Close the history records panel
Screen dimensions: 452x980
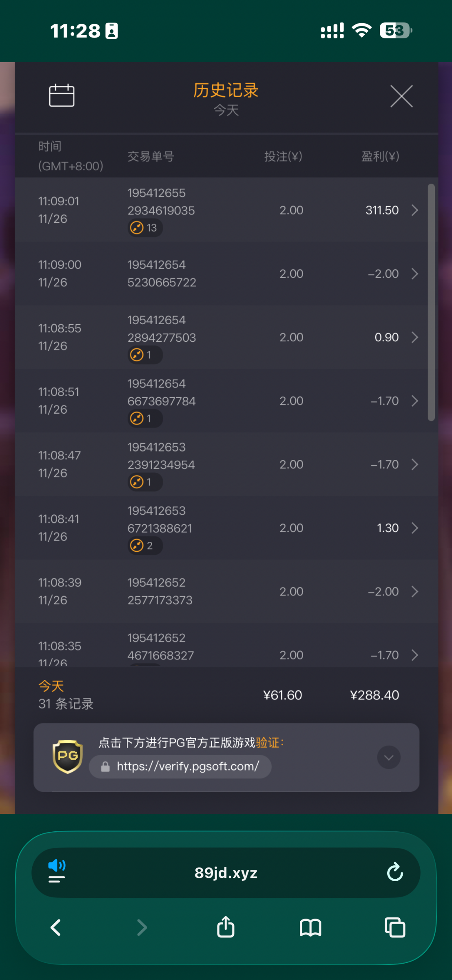pyautogui.click(x=401, y=96)
